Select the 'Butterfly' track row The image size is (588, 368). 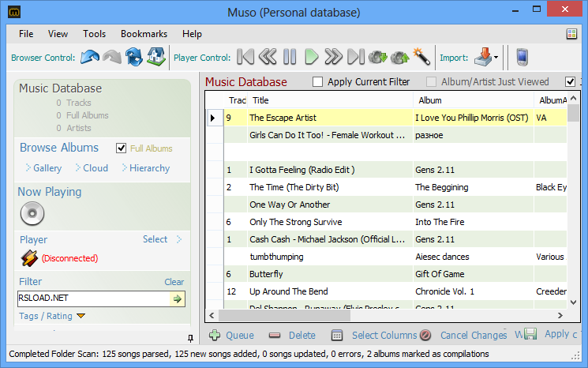(x=386, y=274)
